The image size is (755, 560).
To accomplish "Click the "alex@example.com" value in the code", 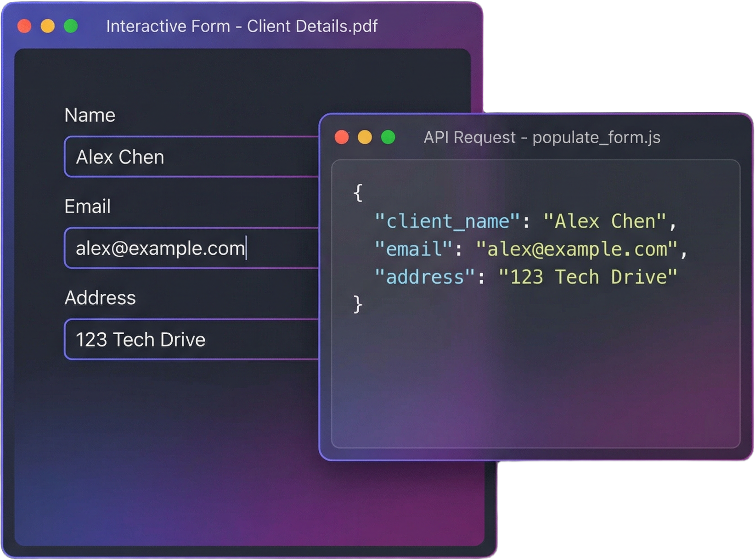I will coord(576,249).
